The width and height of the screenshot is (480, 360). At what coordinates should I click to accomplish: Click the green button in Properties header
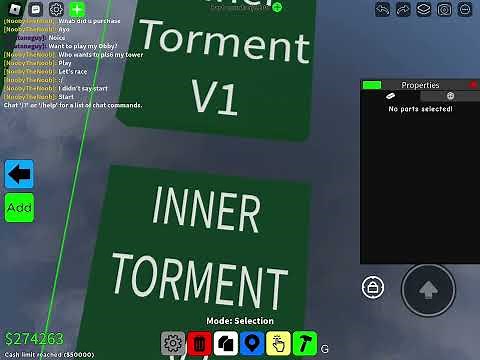[x=372, y=85]
